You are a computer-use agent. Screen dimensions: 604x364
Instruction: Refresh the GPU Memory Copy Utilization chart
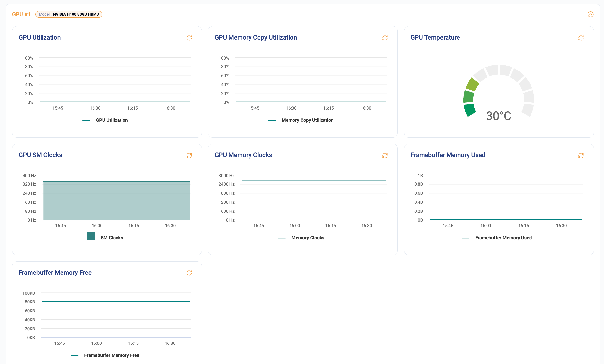click(385, 38)
